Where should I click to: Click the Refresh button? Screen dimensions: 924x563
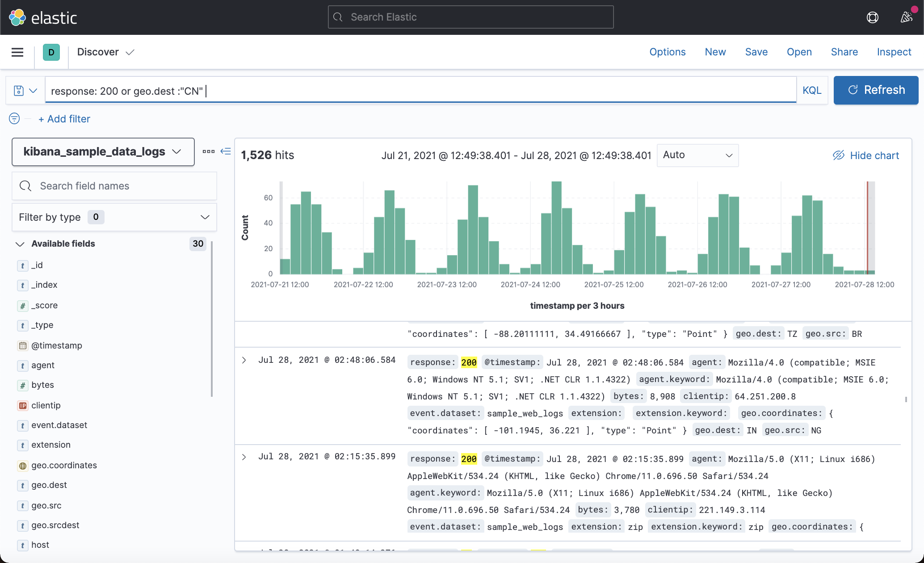tap(875, 90)
